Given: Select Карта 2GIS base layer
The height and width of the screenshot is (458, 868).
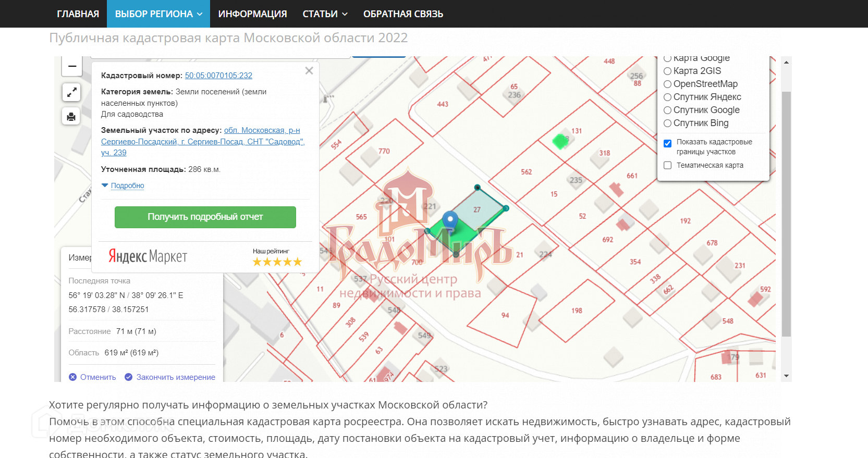Looking at the screenshot, I should tap(667, 71).
